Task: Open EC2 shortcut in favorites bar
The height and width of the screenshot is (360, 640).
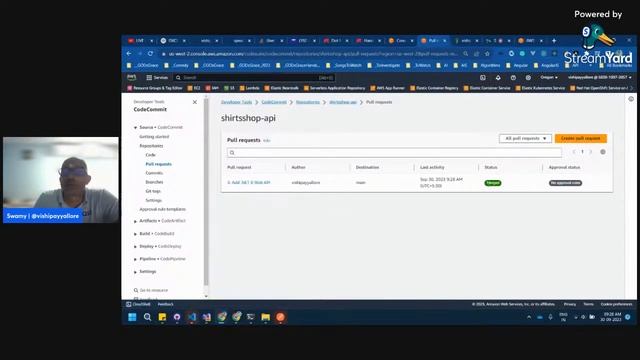Action: coord(194,88)
